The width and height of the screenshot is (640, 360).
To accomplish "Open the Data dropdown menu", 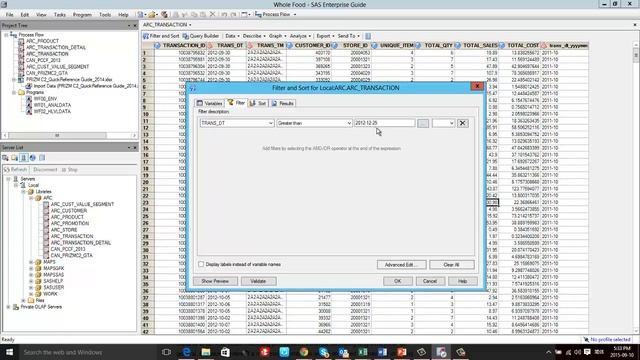I will coord(232,36).
